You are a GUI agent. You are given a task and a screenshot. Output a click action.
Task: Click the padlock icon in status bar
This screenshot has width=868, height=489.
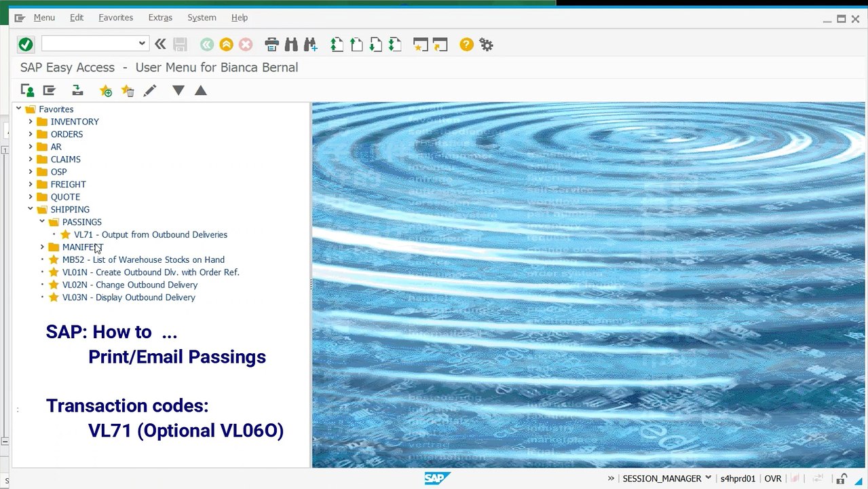842,479
